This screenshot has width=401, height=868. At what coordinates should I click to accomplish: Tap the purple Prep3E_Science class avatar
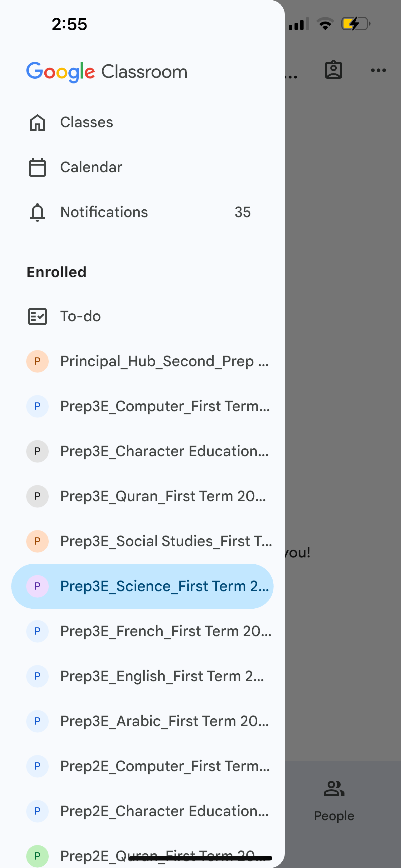[37, 586]
